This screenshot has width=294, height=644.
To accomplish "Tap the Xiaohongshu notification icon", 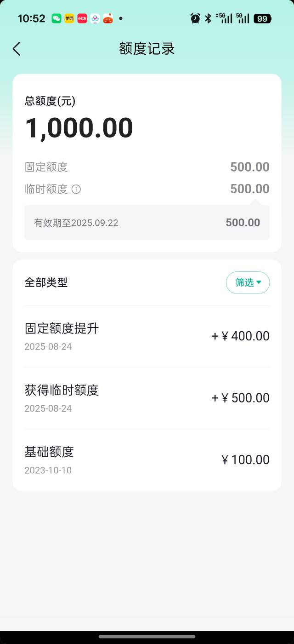I will [x=82, y=18].
